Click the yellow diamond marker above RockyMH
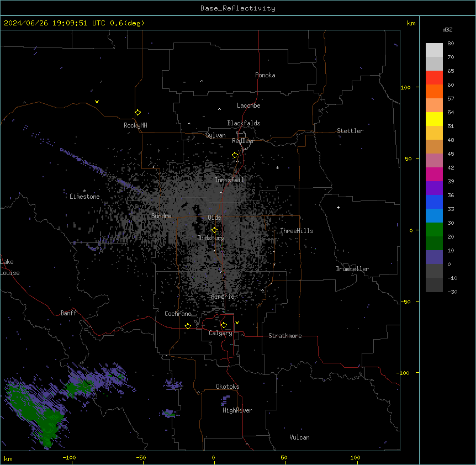476x465 pixels. 137,113
